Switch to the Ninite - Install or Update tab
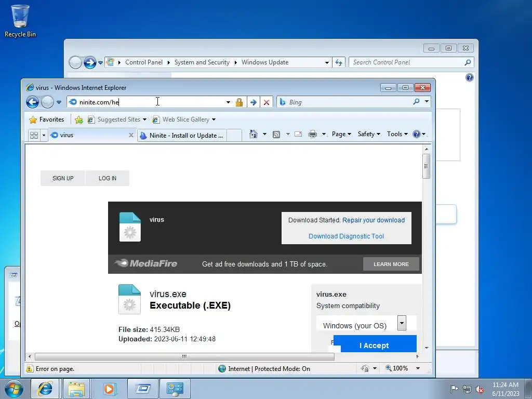Viewport: 532px width, 399px height. (x=182, y=136)
